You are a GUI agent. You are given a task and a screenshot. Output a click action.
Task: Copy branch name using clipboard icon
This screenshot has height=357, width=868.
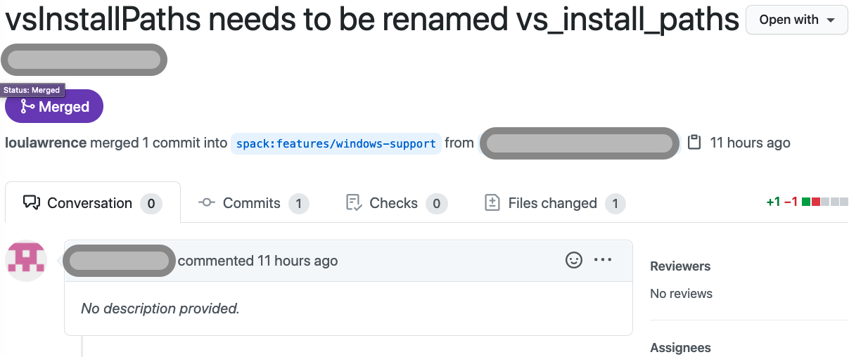pos(694,143)
